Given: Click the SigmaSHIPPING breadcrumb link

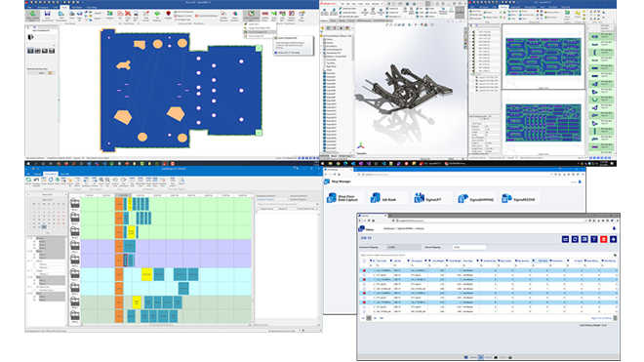Looking at the screenshot, I should [x=405, y=228].
